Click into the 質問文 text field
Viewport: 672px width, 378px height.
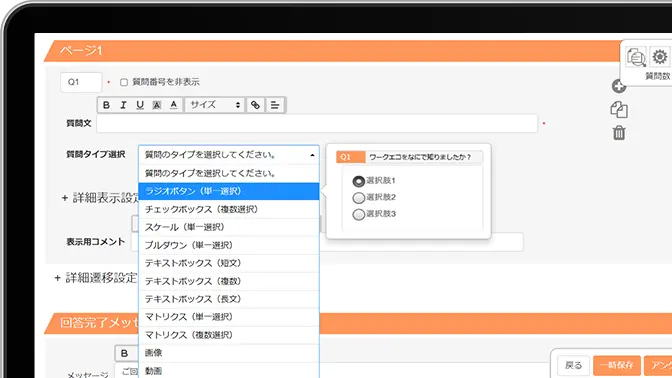[317, 123]
